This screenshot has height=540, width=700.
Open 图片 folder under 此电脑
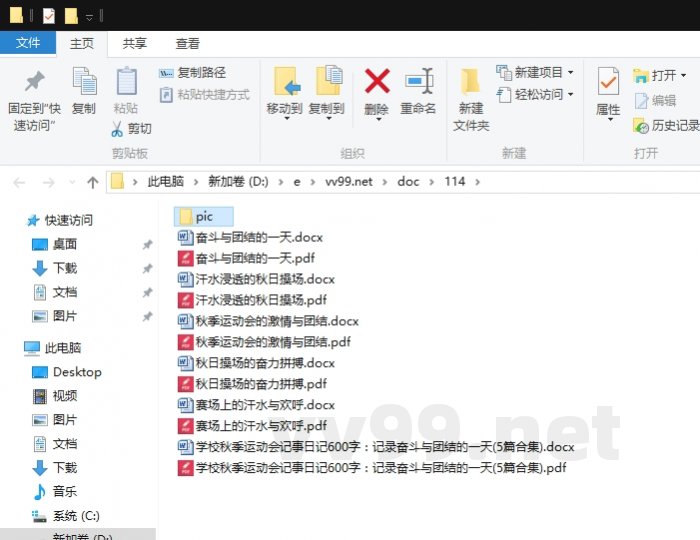click(x=54, y=420)
